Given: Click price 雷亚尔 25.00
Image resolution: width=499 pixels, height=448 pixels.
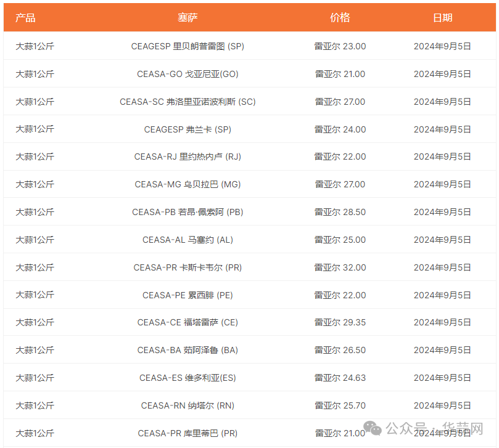Looking at the screenshot, I should [340, 240].
